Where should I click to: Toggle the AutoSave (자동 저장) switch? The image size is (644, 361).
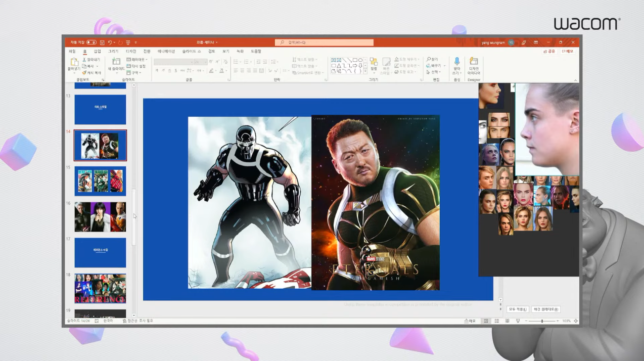click(91, 42)
